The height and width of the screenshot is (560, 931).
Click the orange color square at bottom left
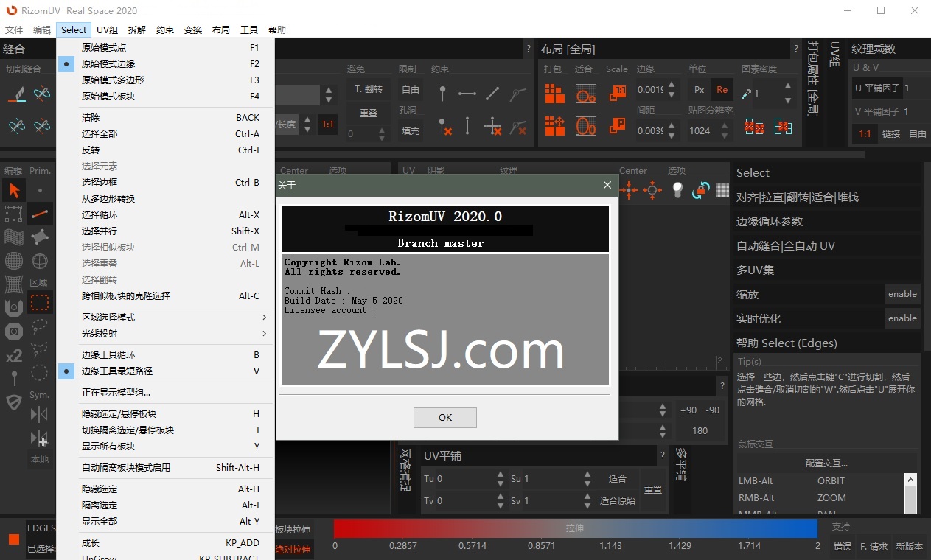pyautogui.click(x=13, y=539)
